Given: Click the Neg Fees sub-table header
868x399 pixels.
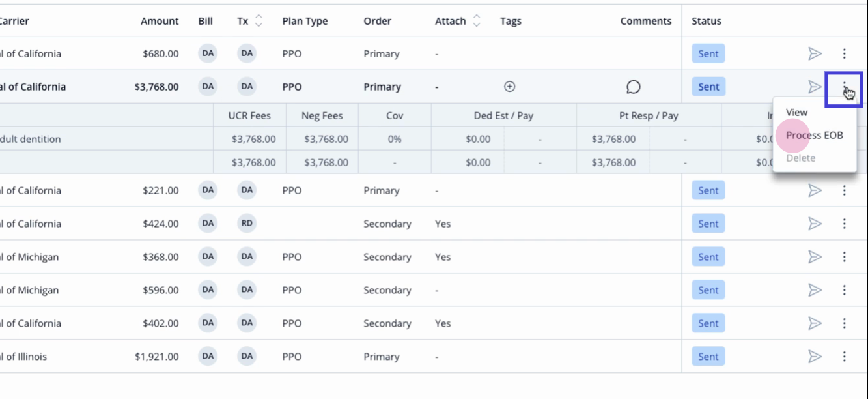Looking at the screenshot, I should [x=322, y=115].
